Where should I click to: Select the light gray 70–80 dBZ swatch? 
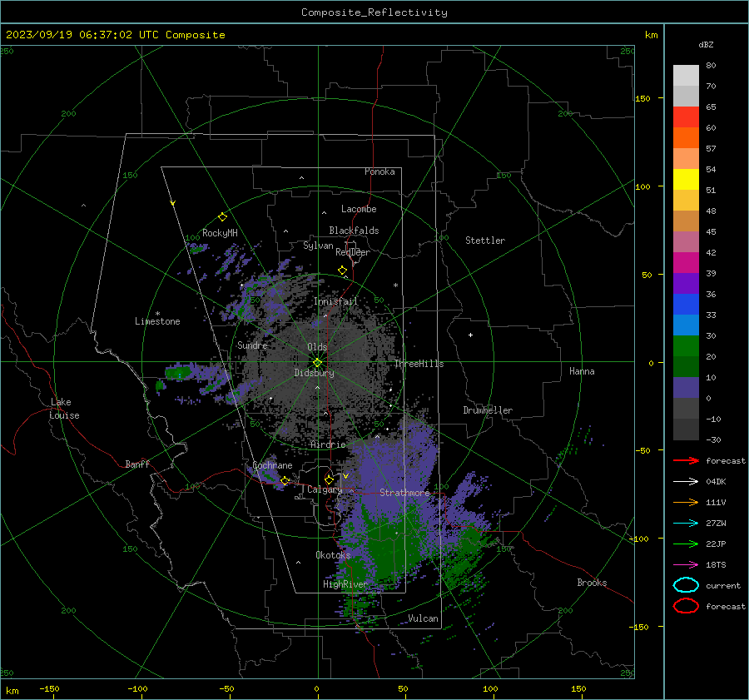(x=686, y=76)
